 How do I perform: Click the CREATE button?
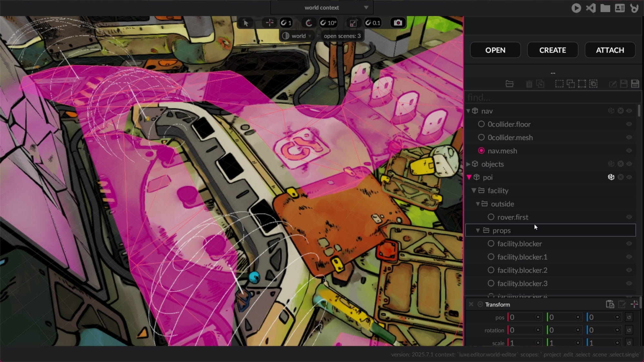pos(553,50)
